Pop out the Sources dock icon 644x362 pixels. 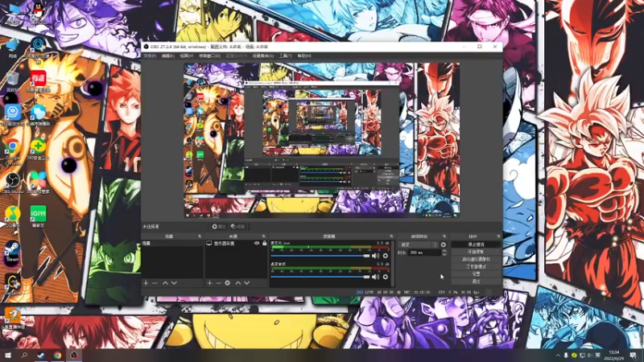tap(264, 237)
